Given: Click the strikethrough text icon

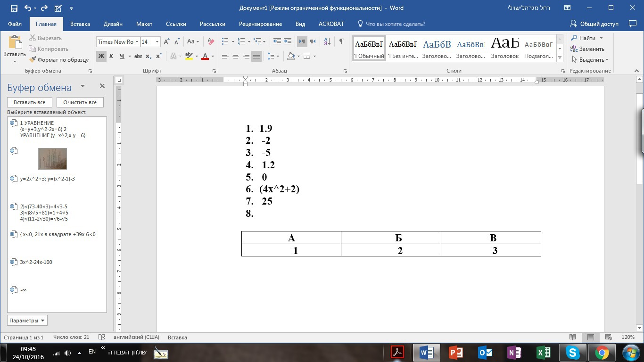Looking at the screenshot, I should pos(138,56).
